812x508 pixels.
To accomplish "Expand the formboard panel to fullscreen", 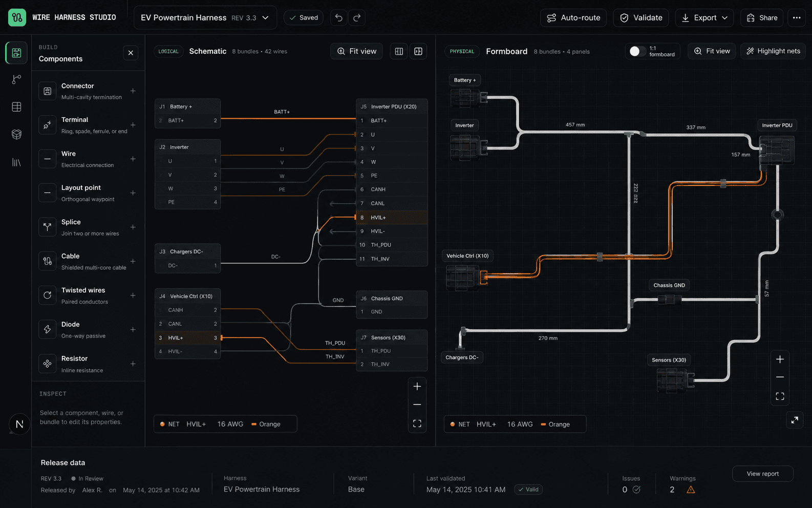I will (795, 420).
